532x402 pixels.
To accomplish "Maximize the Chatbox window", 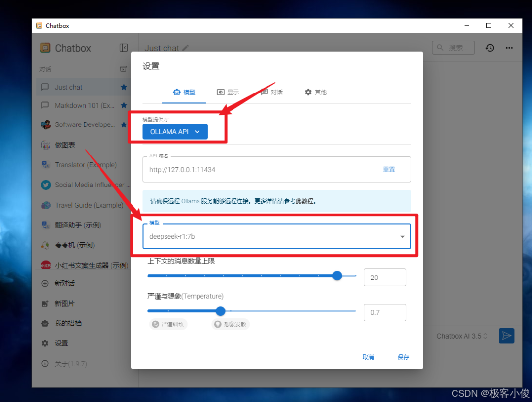I will 489,26.
